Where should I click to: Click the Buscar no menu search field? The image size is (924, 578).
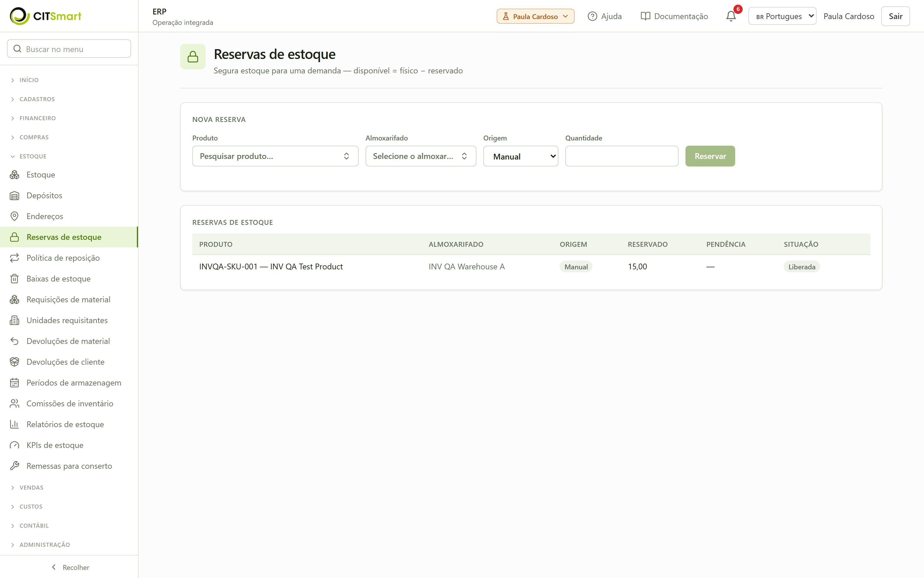pos(69,49)
